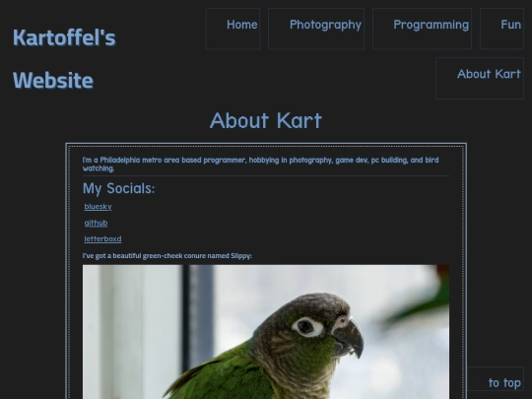Click the photo of Slippy the conure
Image resolution: width=532 pixels, height=399 pixels.
(266, 332)
